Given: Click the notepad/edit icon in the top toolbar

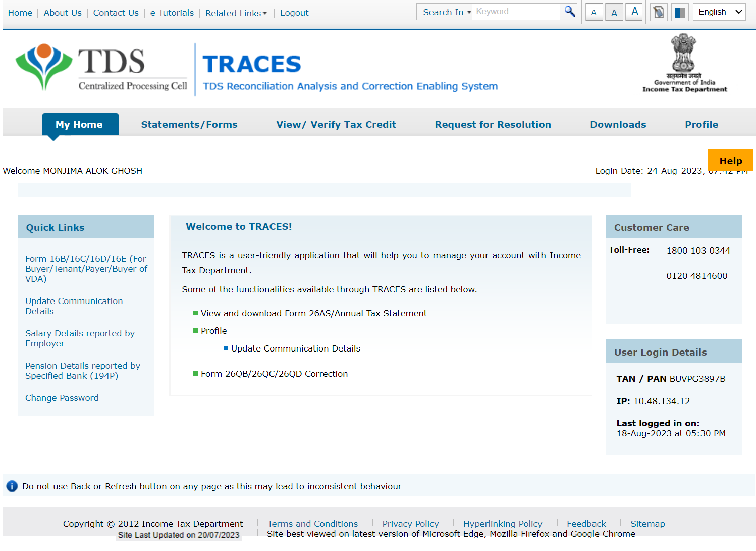Looking at the screenshot, I should point(658,12).
